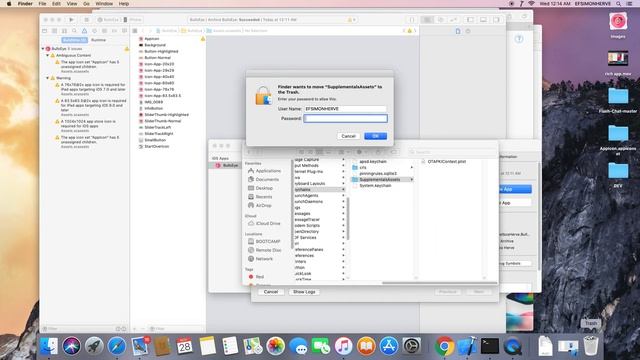Open the Xcode project navigator folder icon
Screen dimensions: 640x360
(44, 31)
